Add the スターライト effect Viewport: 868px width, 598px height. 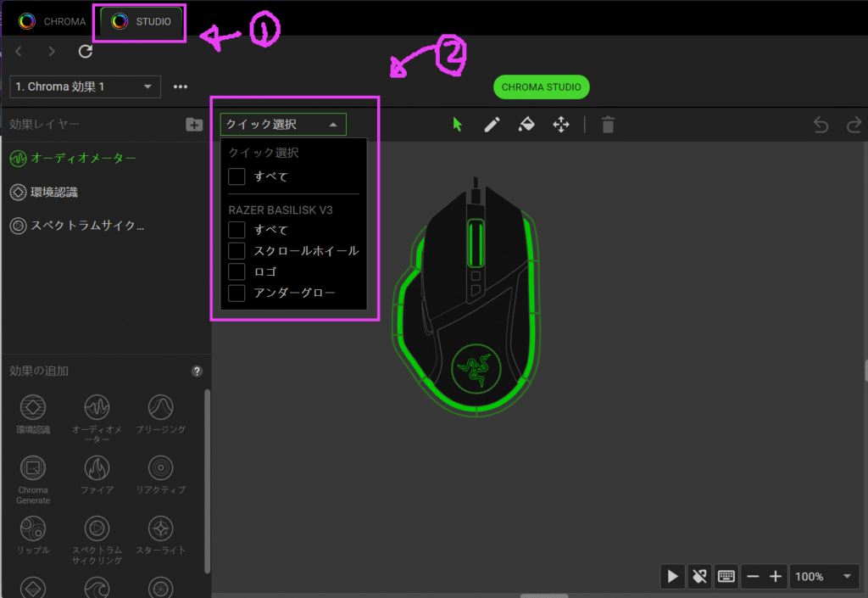pyautogui.click(x=160, y=534)
